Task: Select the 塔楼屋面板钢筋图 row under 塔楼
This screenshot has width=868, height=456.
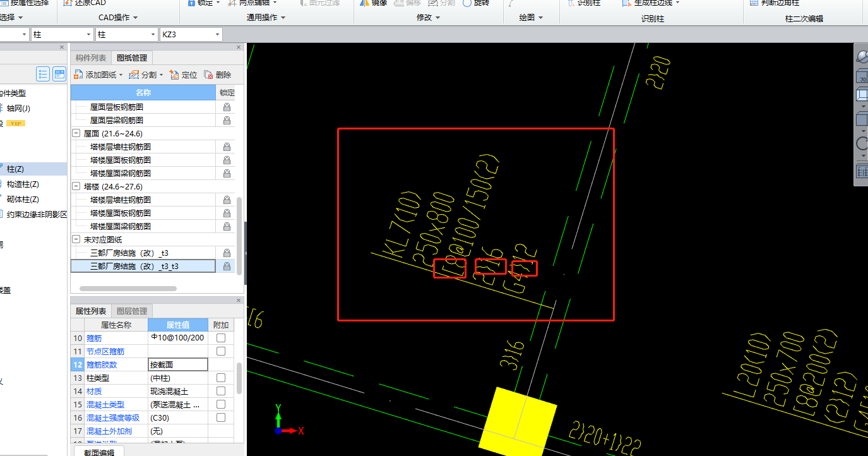Action: (144, 213)
